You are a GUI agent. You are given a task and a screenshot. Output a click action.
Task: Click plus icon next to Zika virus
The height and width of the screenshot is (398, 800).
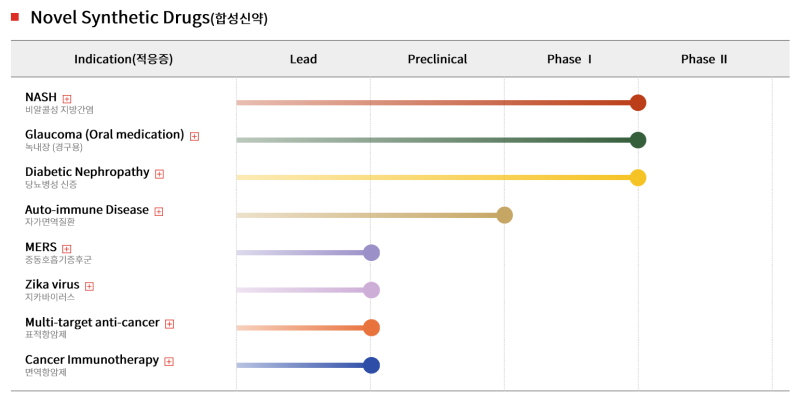(89, 286)
